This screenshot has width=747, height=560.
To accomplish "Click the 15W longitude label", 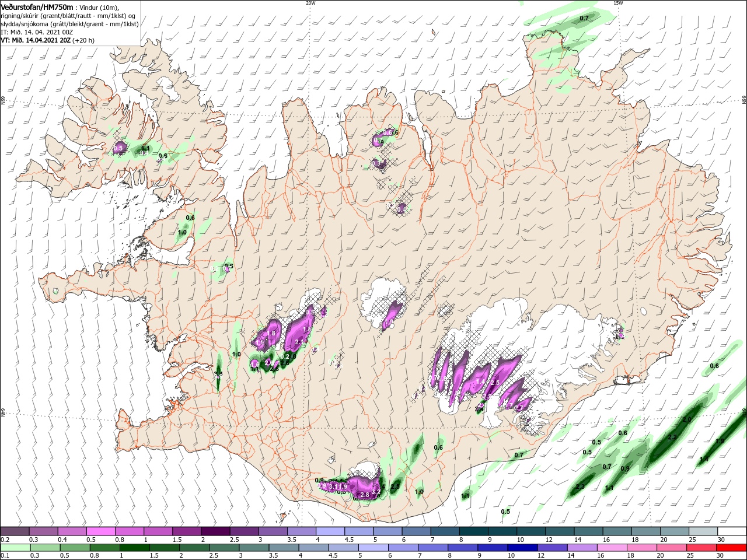I will 617,3.
